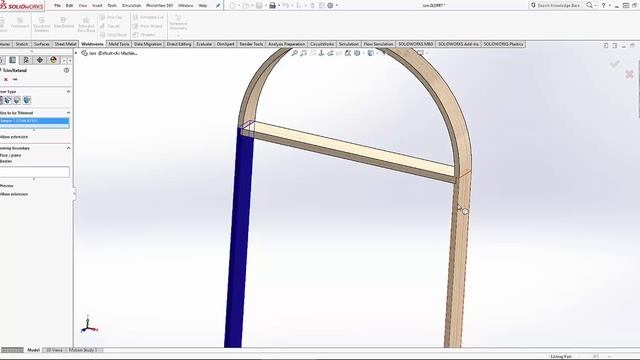640x360 pixels.
Task: Open the Options gear dropdown arrow
Action: [x=337, y=6]
